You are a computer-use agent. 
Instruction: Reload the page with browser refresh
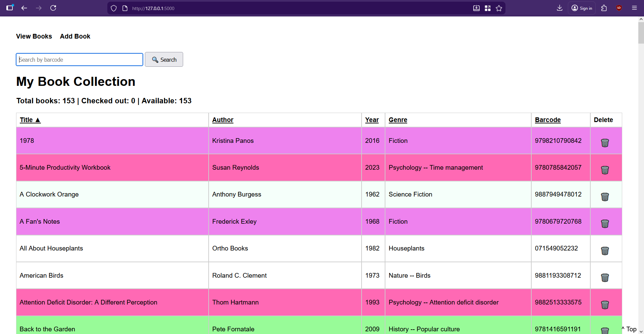(53, 8)
